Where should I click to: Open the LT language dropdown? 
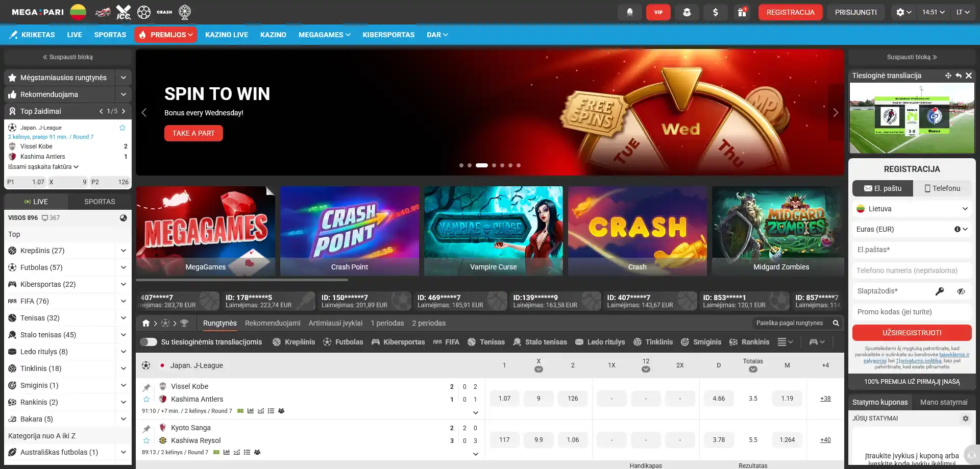[x=963, y=12]
